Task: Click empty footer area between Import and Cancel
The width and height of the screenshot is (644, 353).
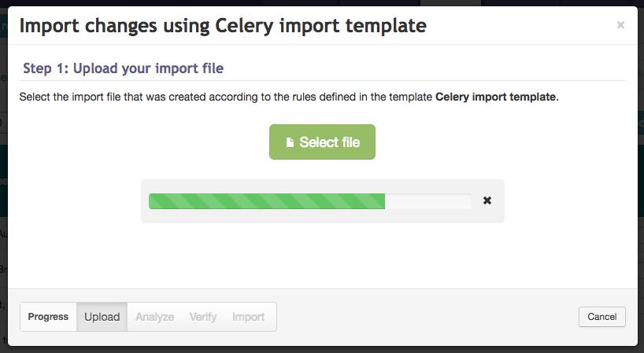Action: 427,317
